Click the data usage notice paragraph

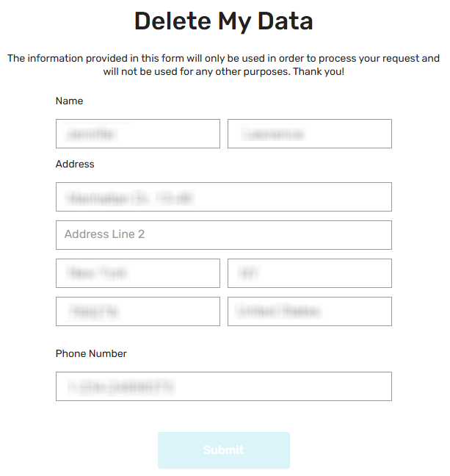point(223,59)
